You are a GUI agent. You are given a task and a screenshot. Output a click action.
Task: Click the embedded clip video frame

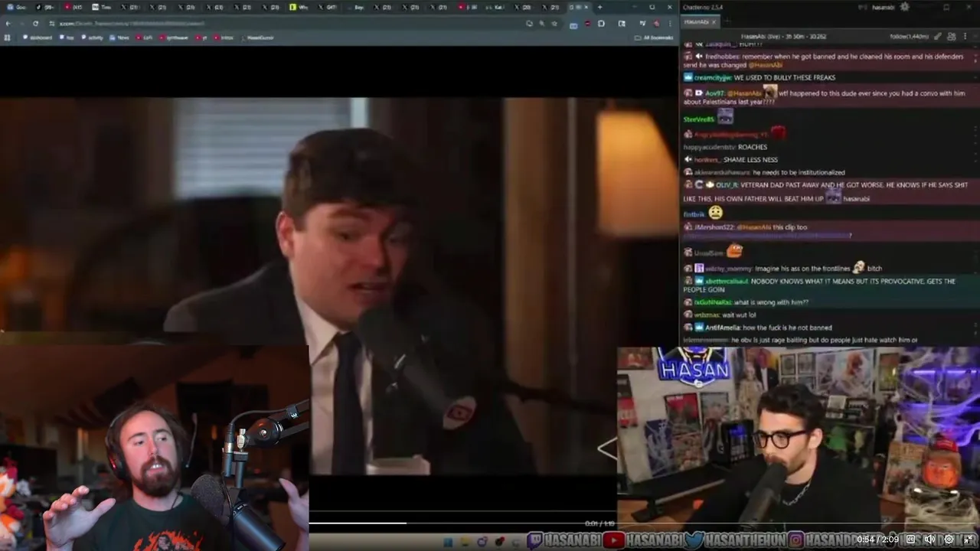pos(338,286)
